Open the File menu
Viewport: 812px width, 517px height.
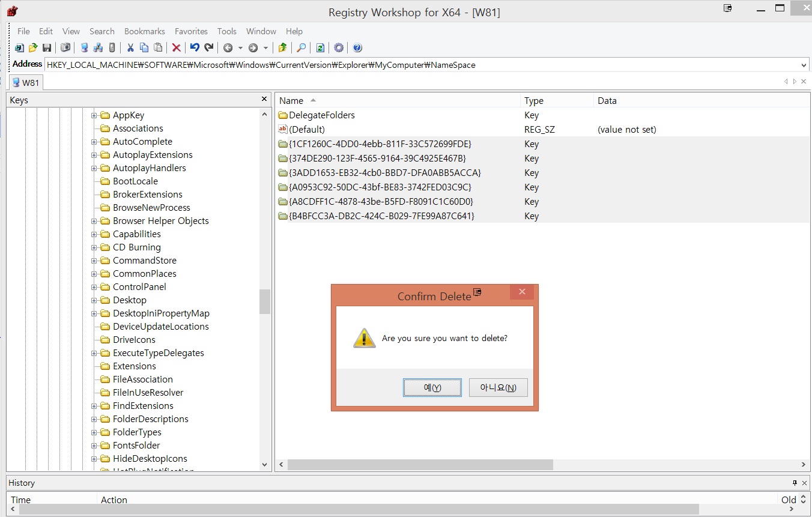23,31
